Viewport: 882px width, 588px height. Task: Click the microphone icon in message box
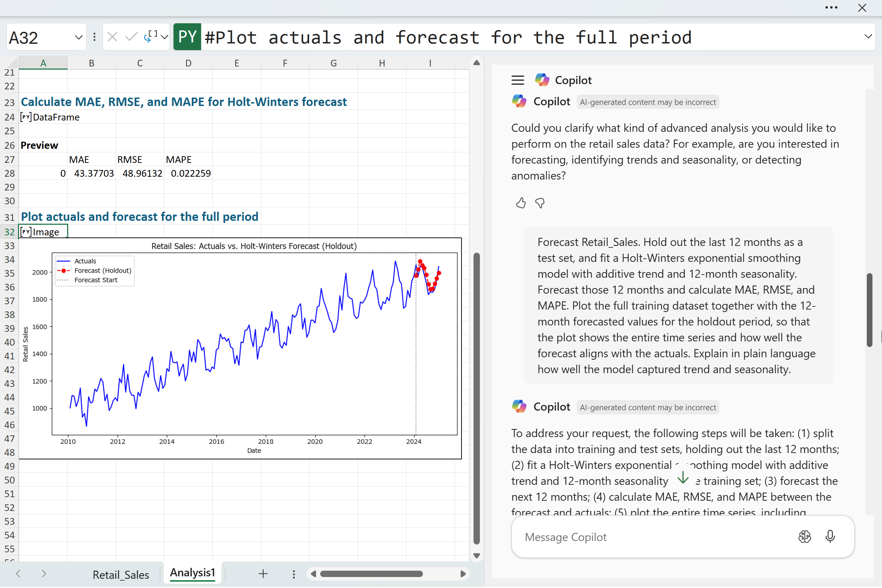point(830,537)
